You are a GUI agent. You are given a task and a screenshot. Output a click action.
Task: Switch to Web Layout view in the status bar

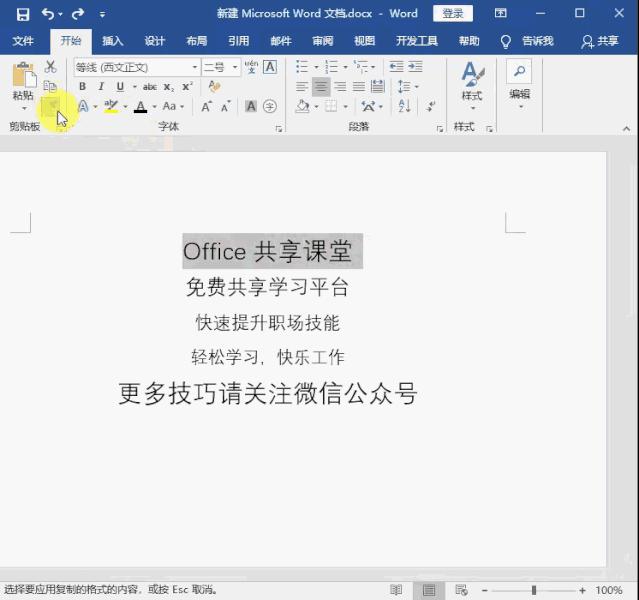point(461,590)
